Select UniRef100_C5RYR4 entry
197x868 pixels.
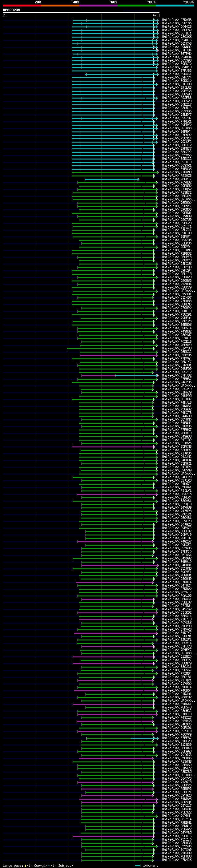177,247
